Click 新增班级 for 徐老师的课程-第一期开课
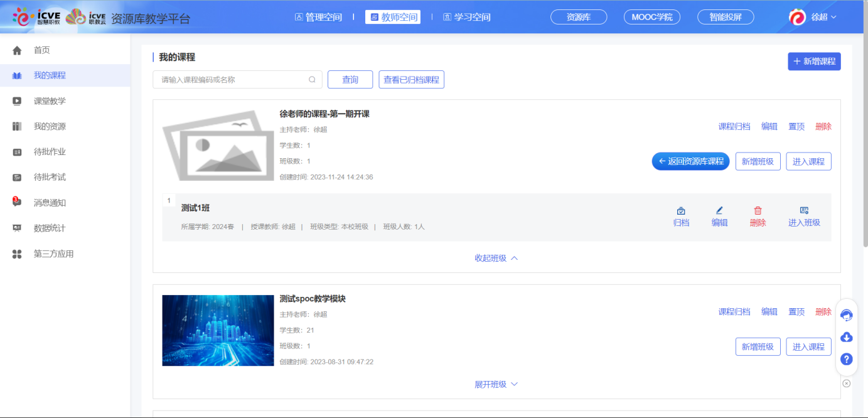The height and width of the screenshot is (418, 868). [758, 161]
